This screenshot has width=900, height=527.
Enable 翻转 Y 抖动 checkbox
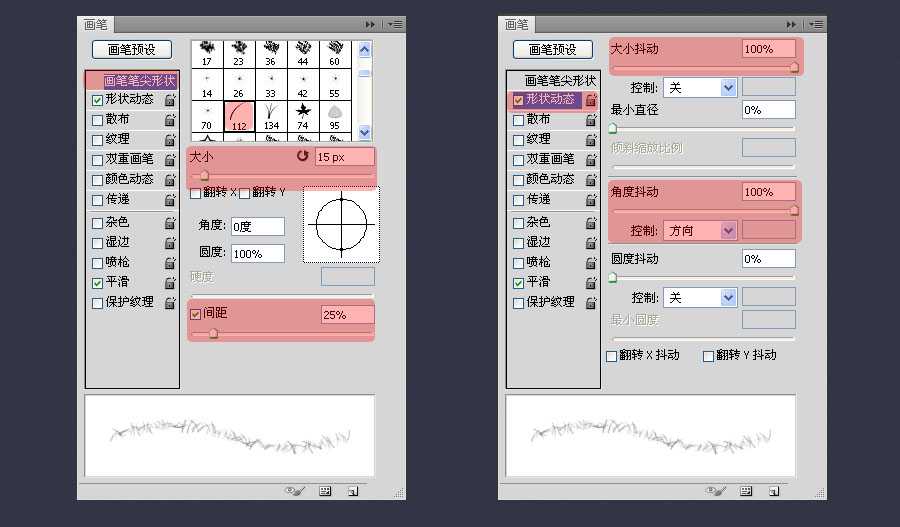coord(708,356)
